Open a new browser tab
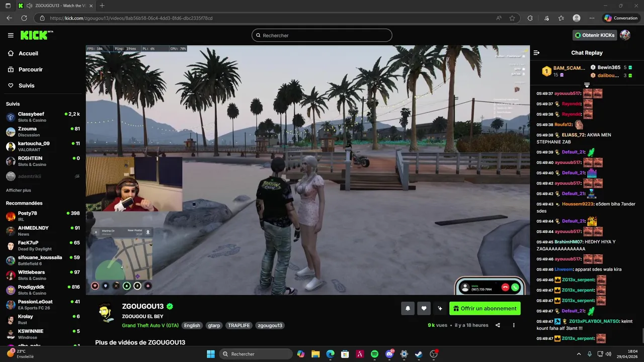Screen dimensions: 644x362 pyautogui.click(x=102, y=6)
